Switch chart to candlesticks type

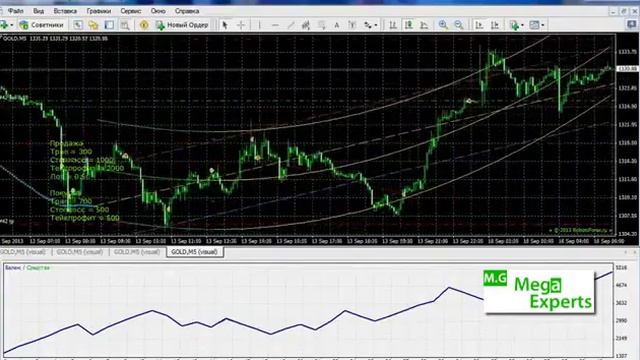[x=409, y=25]
